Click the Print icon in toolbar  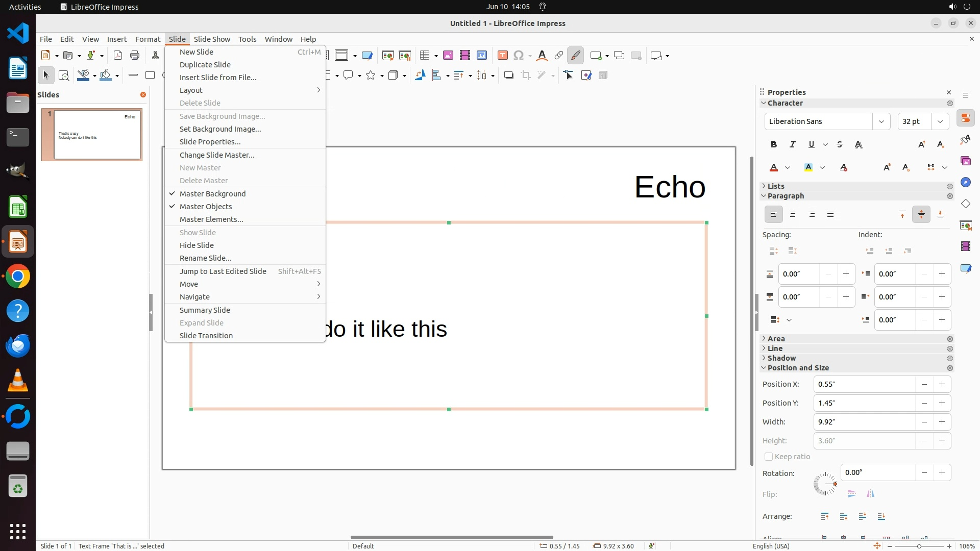pyautogui.click(x=135, y=56)
